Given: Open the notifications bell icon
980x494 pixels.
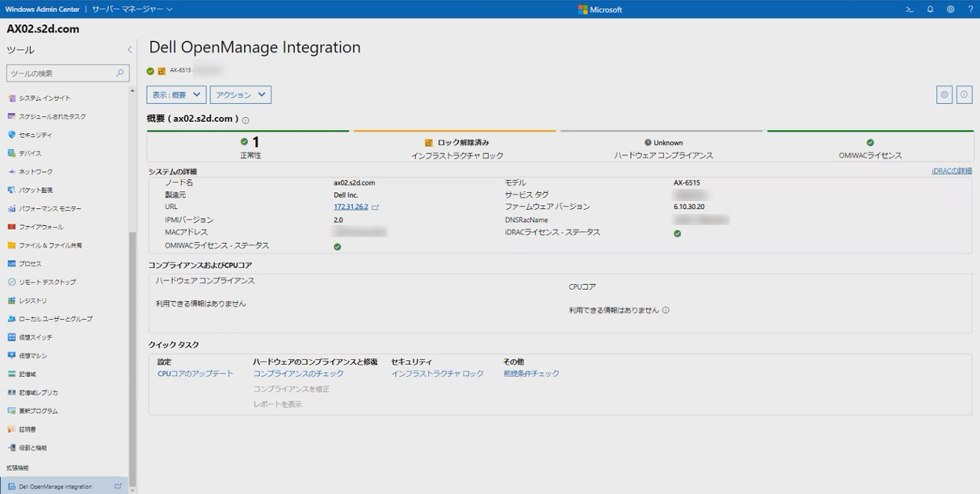Looking at the screenshot, I should tap(930, 9).
